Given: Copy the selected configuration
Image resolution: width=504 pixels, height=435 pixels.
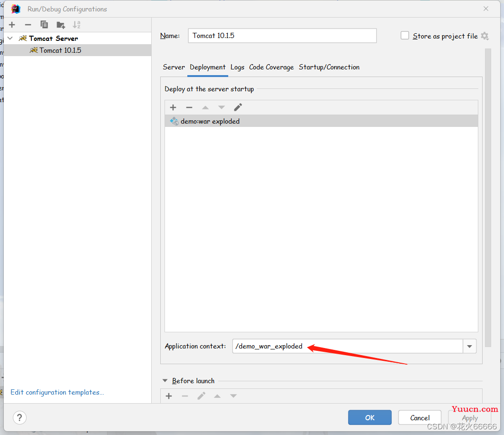Looking at the screenshot, I should (44, 25).
